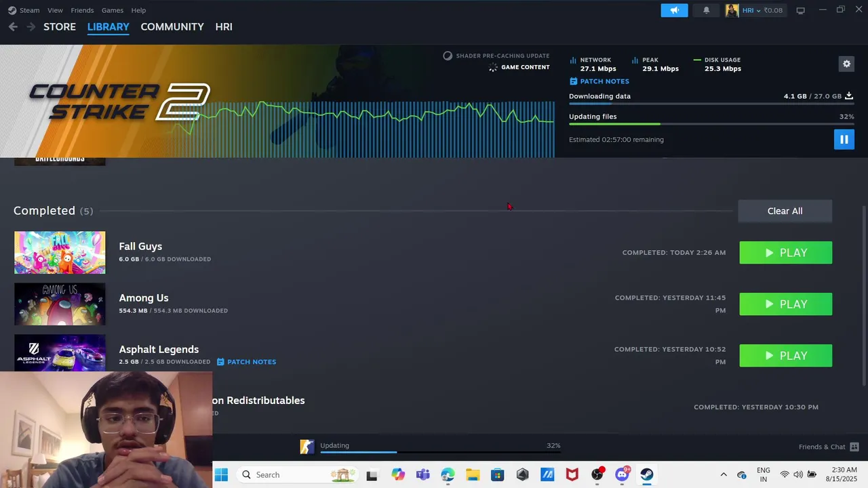Play Fall Guys

tap(785, 253)
